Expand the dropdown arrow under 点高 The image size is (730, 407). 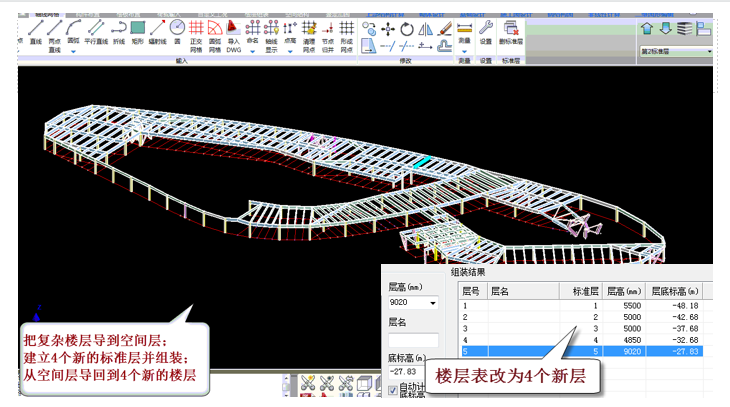[290, 52]
